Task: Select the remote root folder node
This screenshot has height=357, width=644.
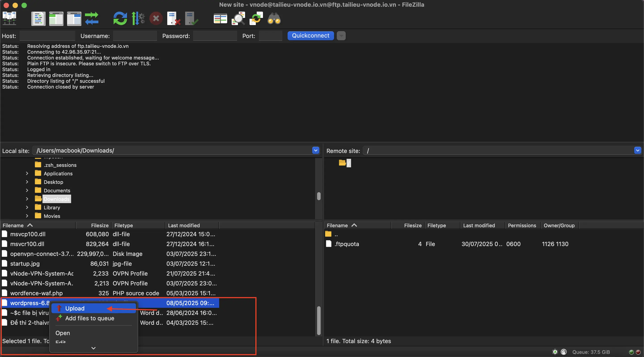Action: 349,163
